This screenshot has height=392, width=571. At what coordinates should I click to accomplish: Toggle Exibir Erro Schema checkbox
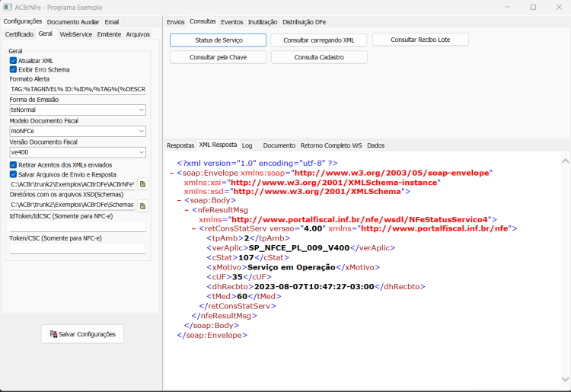coord(13,69)
